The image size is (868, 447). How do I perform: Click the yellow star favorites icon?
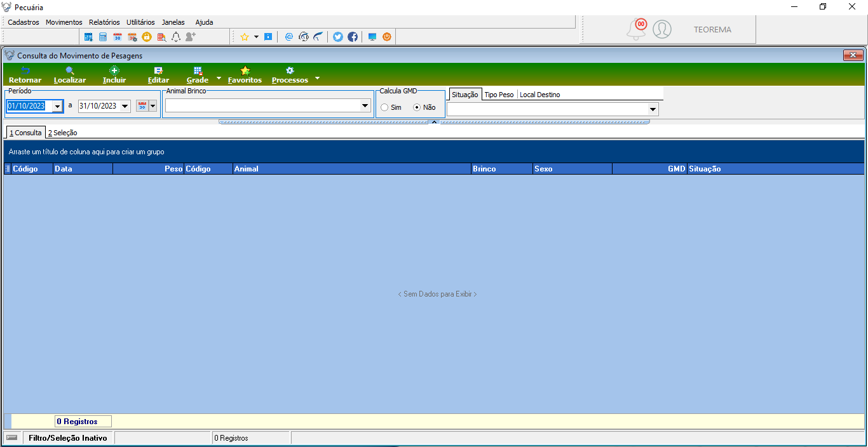pyautogui.click(x=244, y=37)
